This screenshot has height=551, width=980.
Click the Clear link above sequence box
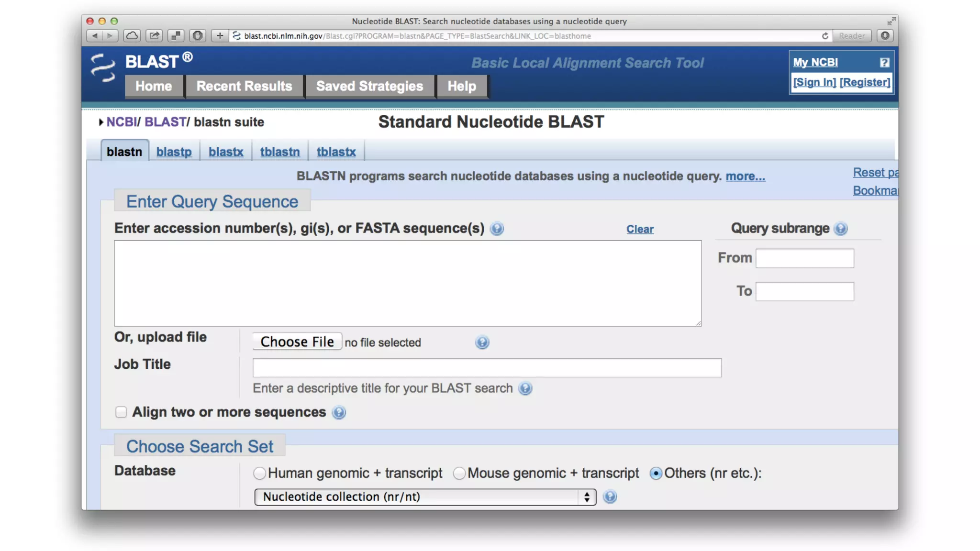pos(640,229)
